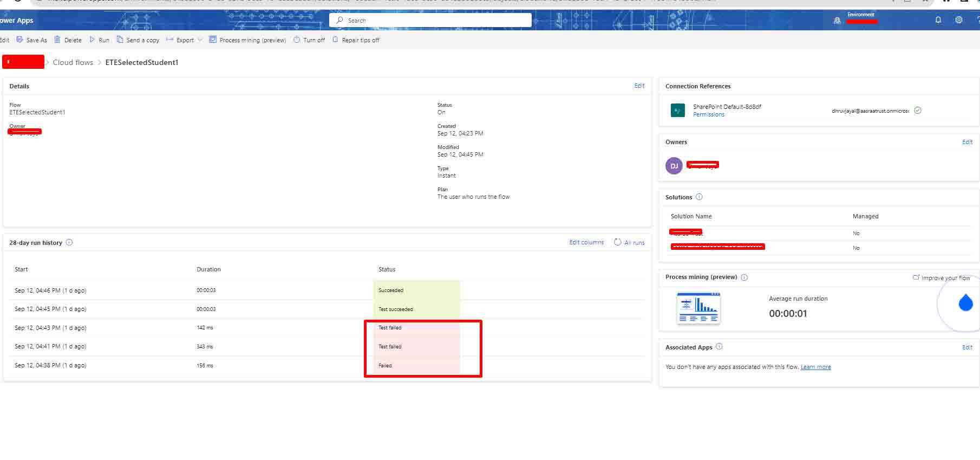The height and width of the screenshot is (460, 980).
Task: Click the Learn more link
Action: coord(815,367)
